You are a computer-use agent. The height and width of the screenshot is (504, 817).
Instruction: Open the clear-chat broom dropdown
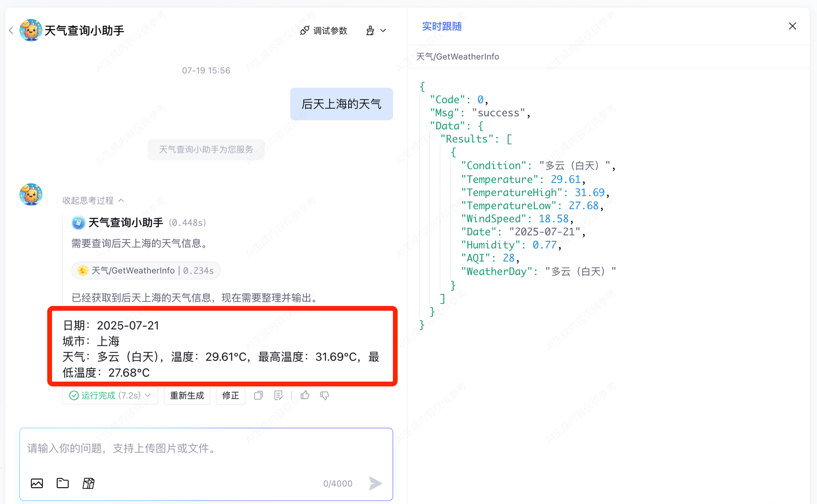[x=376, y=31]
